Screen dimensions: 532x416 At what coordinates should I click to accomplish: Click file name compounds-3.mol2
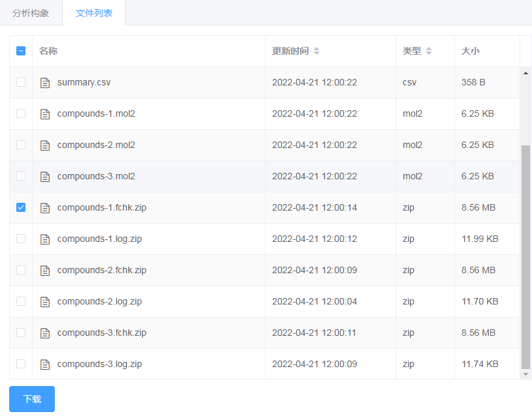coord(96,176)
